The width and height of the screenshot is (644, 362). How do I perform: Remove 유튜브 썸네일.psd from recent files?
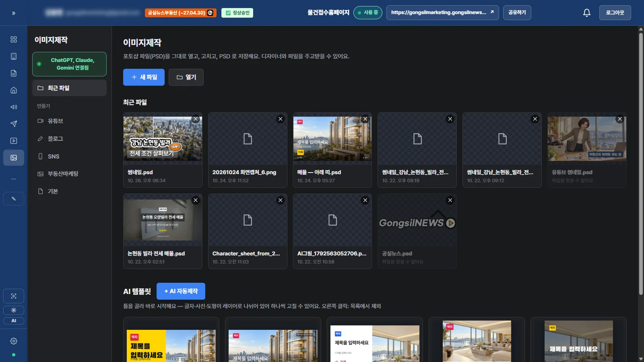tap(620, 119)
